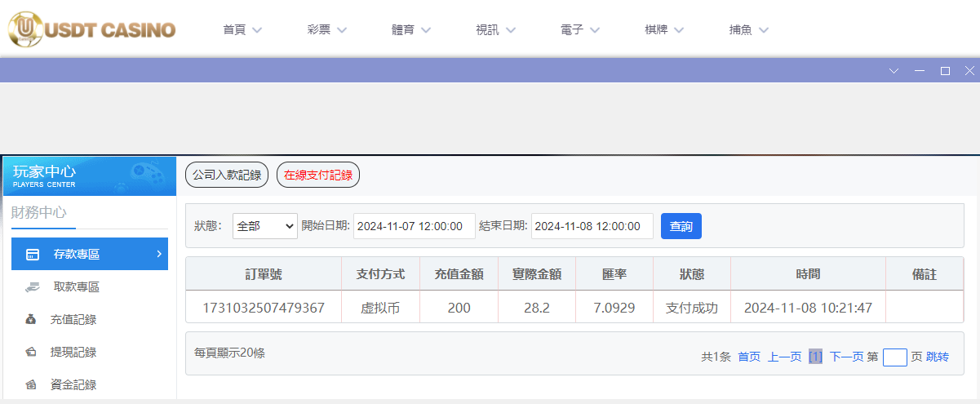Expand the 電子 electronic games menu

point(580,30)
